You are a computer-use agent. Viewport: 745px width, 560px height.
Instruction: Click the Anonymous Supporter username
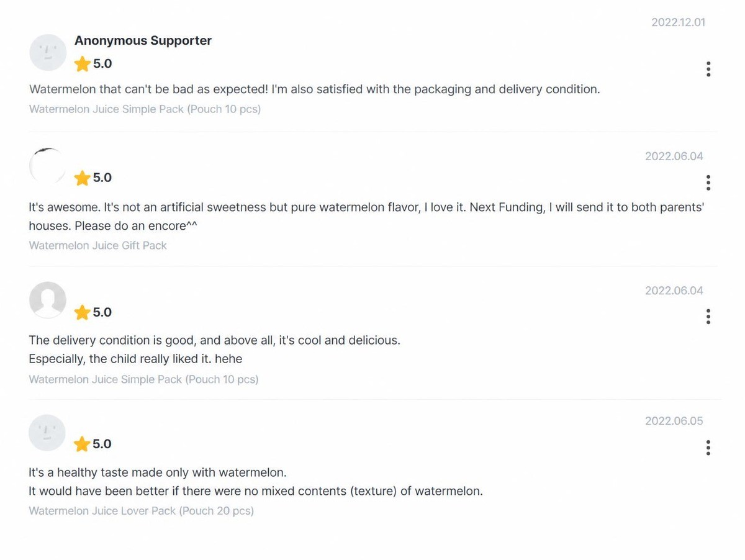tap(143, 40)
